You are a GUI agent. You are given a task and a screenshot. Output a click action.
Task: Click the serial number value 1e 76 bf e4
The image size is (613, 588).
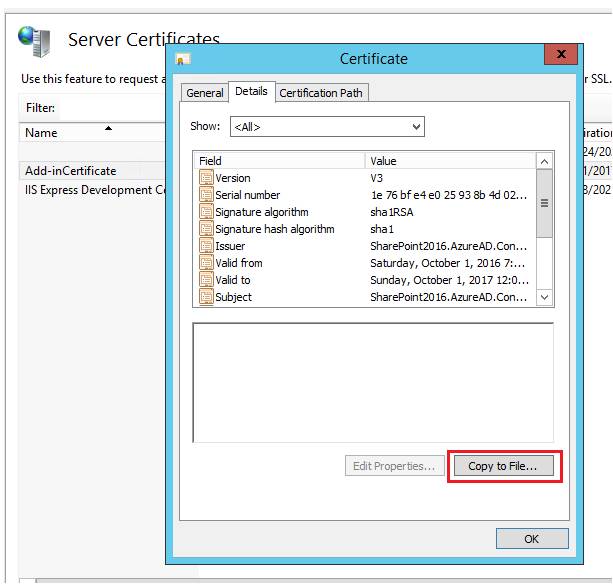[x=449, y=195]
